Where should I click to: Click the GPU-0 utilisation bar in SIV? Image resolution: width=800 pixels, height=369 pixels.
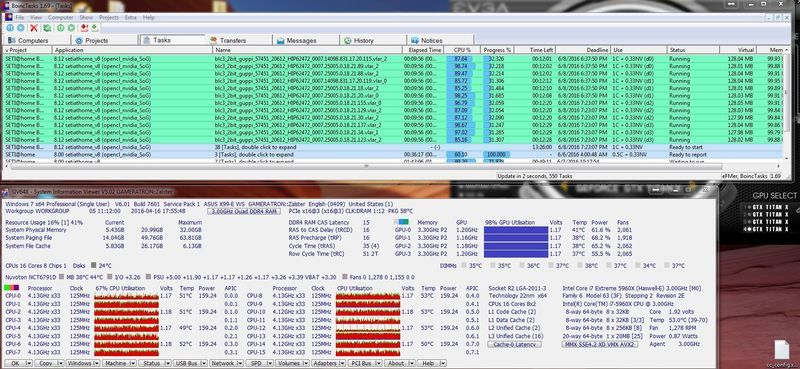516,230
